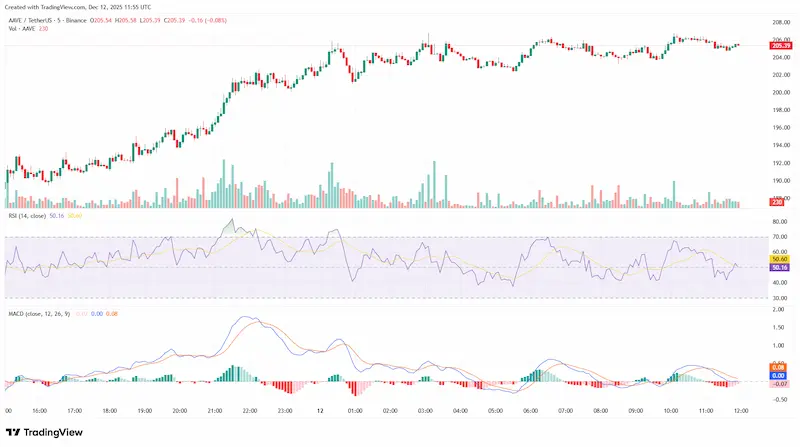Click the 06:00 time axis label
Viewport: 800px width, 447px height.
(530, 410)
